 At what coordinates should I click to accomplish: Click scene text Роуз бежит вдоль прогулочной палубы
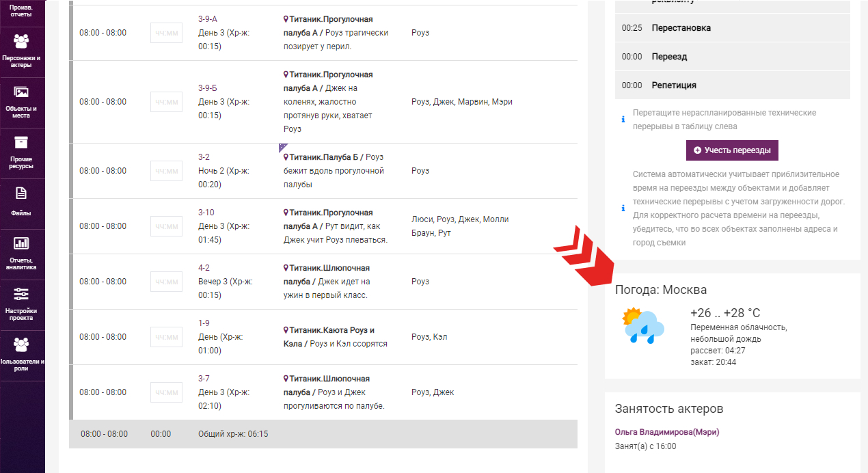pos(335,171)
